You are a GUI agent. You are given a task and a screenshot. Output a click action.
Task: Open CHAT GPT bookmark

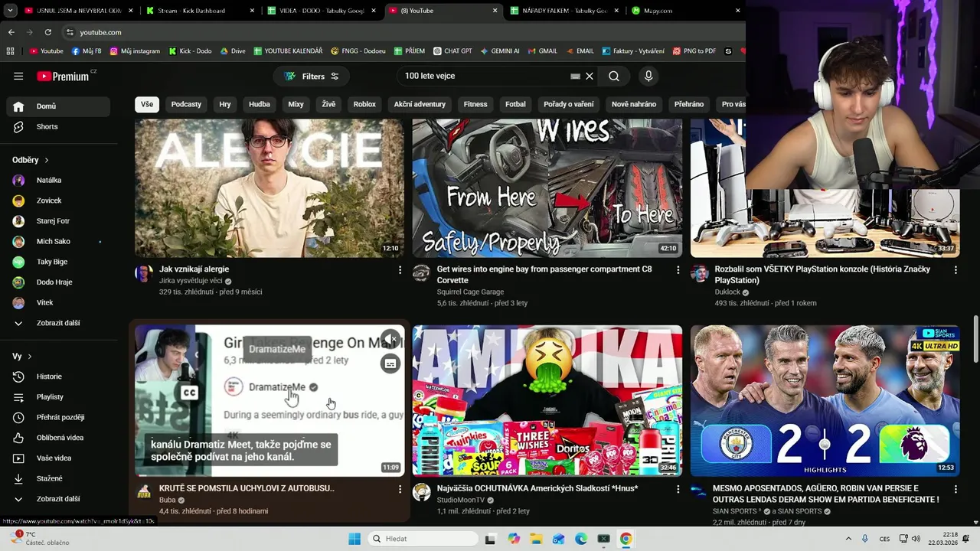(x=452, y=51)
